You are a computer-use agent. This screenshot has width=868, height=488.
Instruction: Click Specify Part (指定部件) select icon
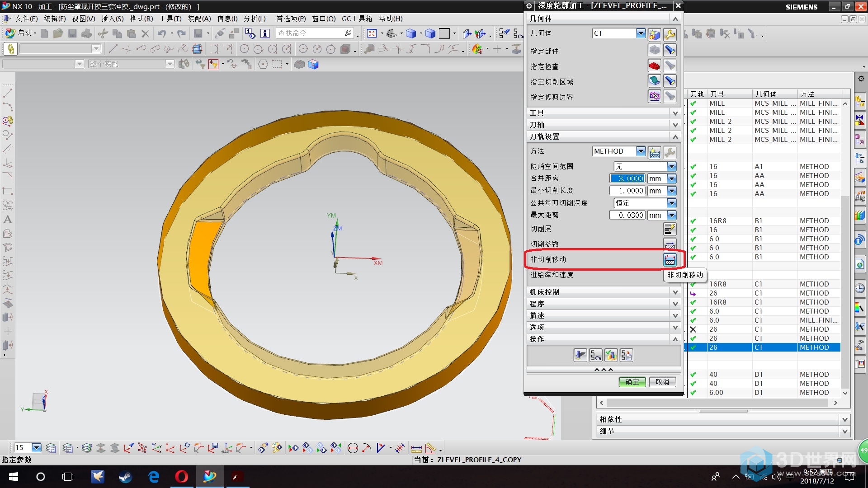(654, 50)
